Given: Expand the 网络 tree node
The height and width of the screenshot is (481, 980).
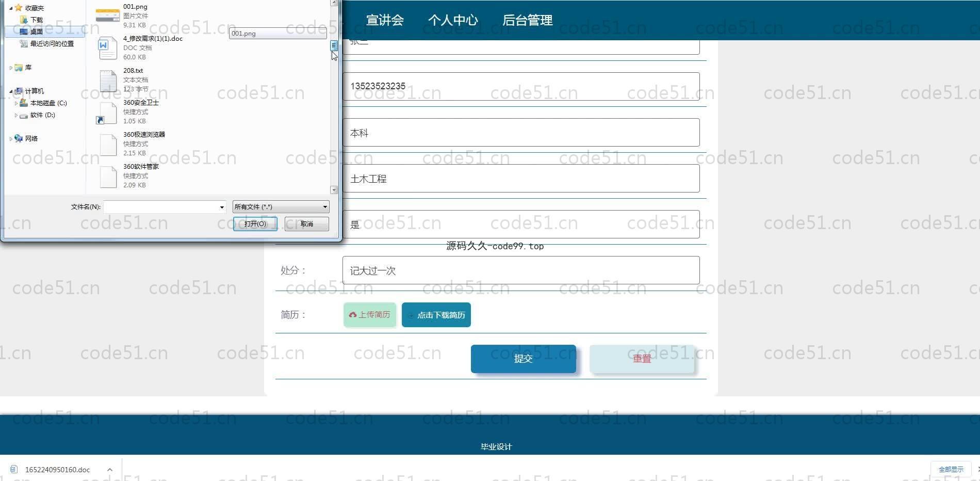Looking at the screenshot, I should click(11, 139).
